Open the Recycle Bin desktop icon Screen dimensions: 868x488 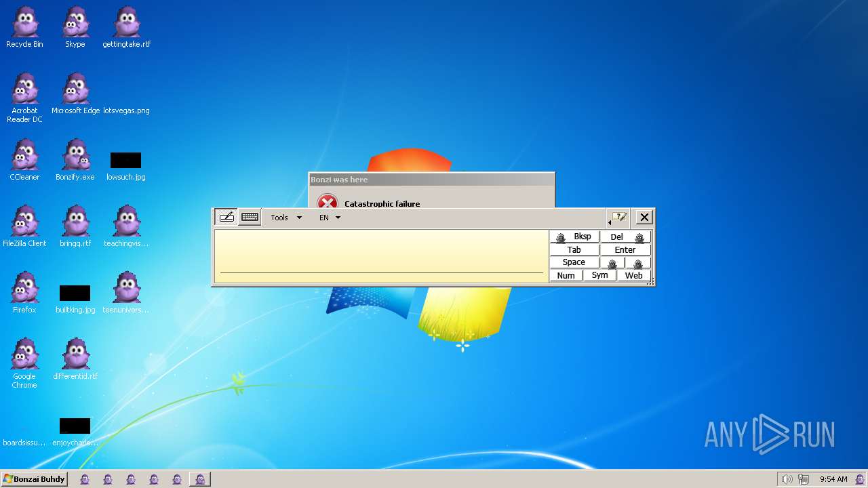(x=24, y=27)
